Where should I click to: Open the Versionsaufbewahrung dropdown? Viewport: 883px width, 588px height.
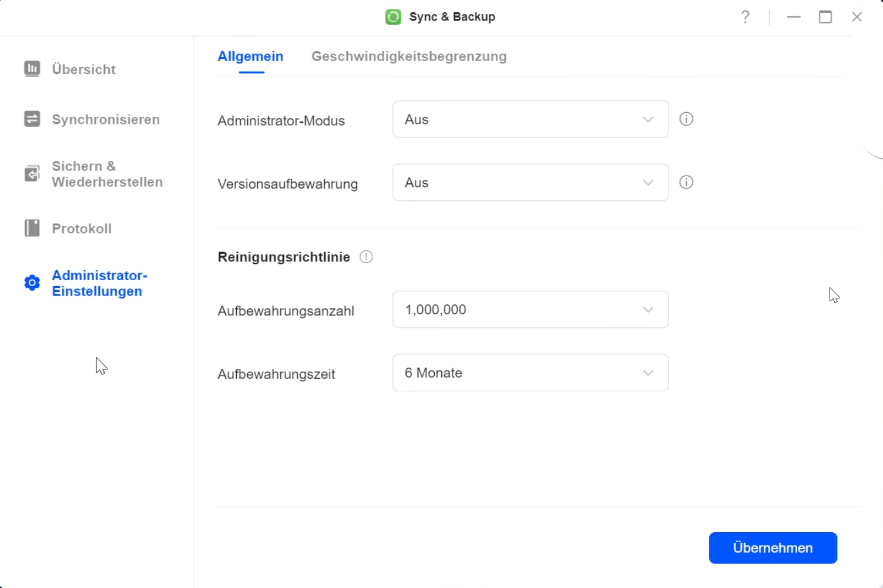click(531, 182)
